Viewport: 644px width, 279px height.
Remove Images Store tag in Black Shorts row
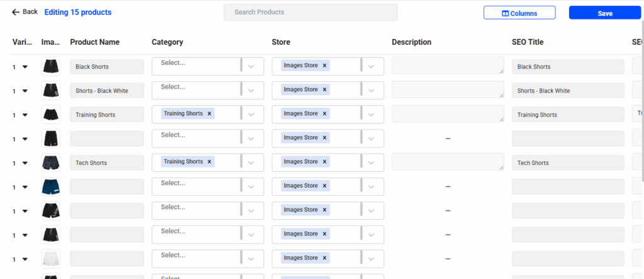325,65
